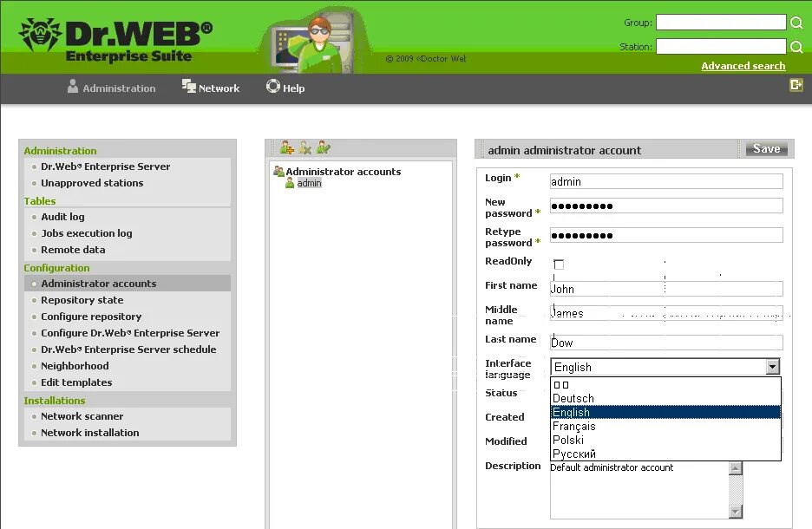Click Description scrollbar down arrow
The width and height of the screenshot is (812, 529).
coord(736,512)
